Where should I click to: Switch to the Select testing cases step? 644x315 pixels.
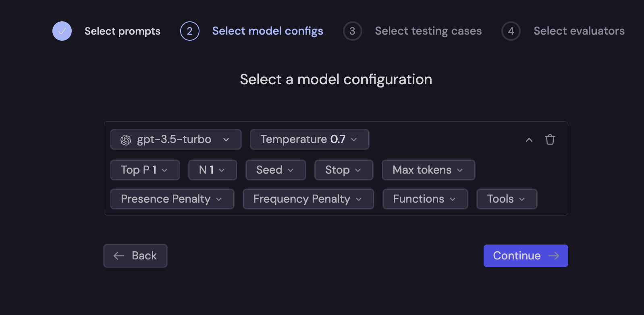point(428,31)
